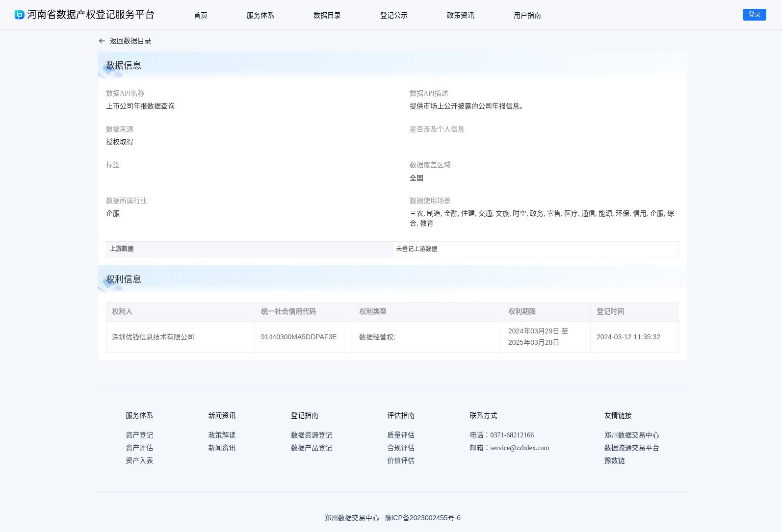
Task: Click the 企服 industry value
Action: 113,213
